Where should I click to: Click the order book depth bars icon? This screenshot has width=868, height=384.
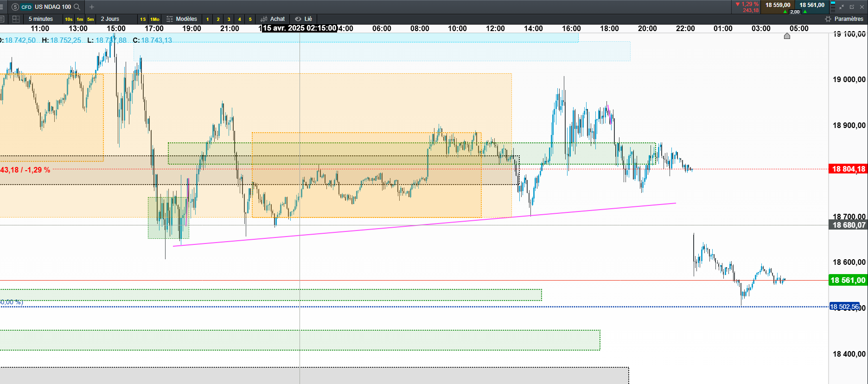tap(832, 6)
